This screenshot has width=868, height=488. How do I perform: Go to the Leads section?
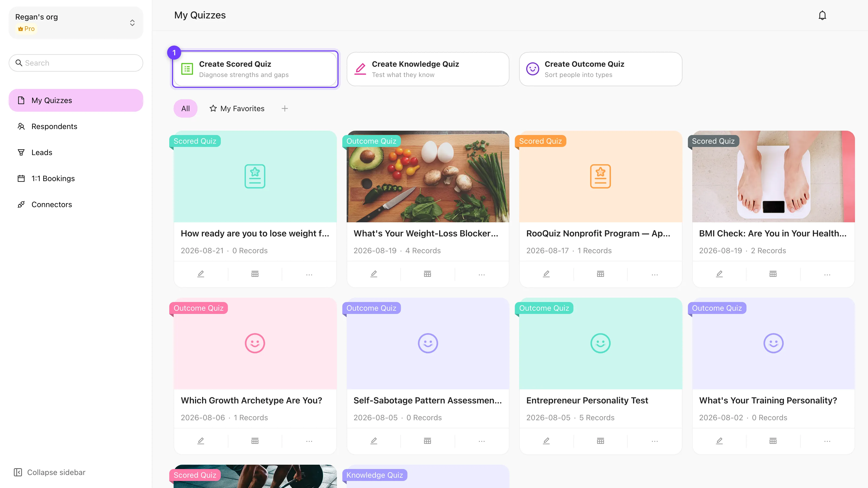76,152
